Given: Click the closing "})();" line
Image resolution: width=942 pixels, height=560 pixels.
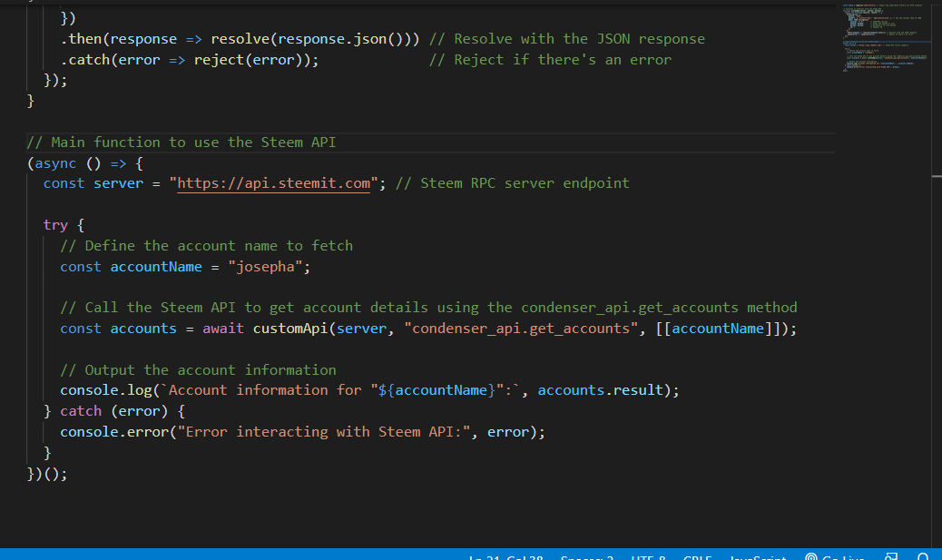Looking at the screenshot, I should click(47, 474).
